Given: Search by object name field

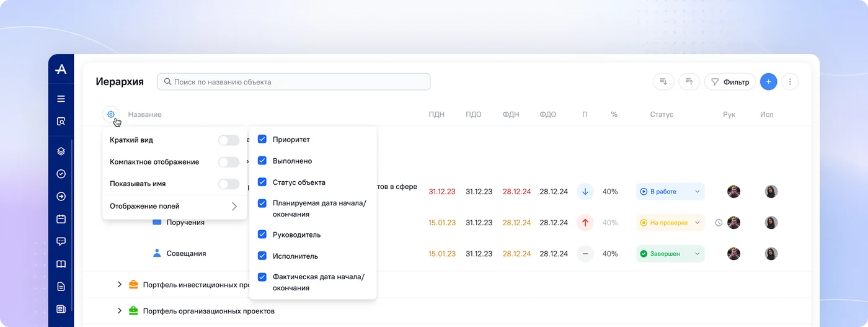Looking at the screenshot, I should [x=294, y=82].
